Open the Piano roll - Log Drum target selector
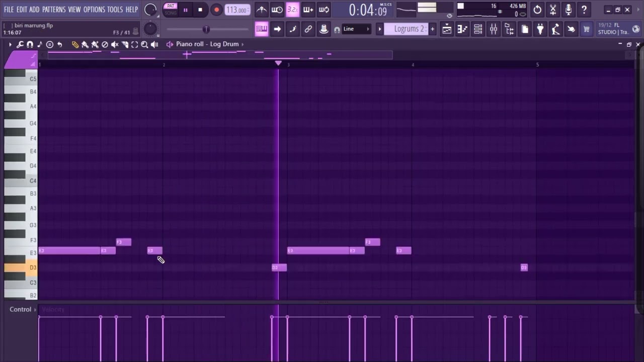This screenshot has width=644, height=362. coord(207,44)
